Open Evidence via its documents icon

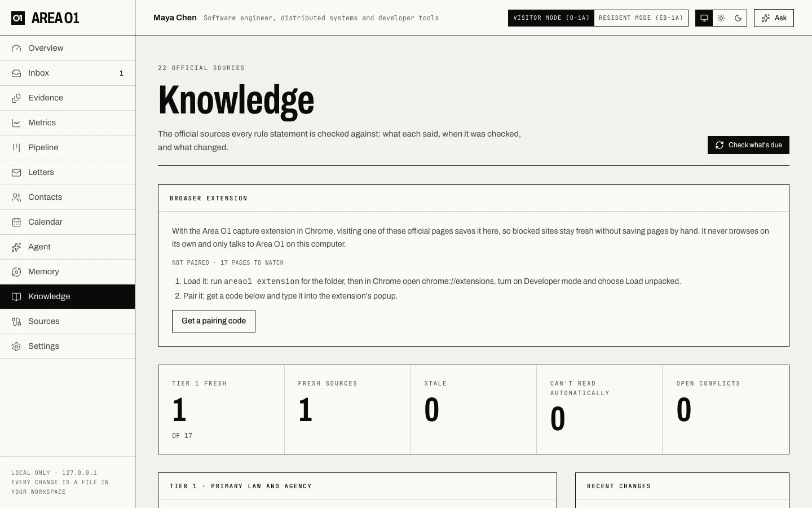tap(16, 98)
